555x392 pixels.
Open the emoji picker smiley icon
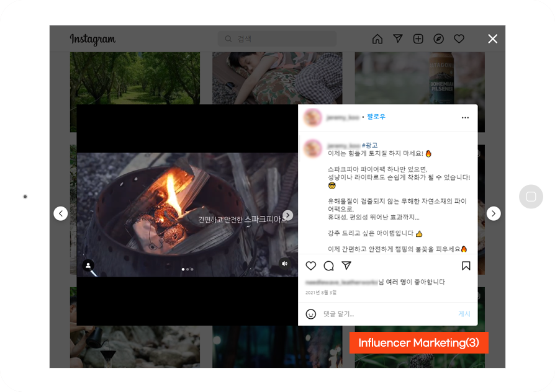pyautogui.click(x=311, y=314)
